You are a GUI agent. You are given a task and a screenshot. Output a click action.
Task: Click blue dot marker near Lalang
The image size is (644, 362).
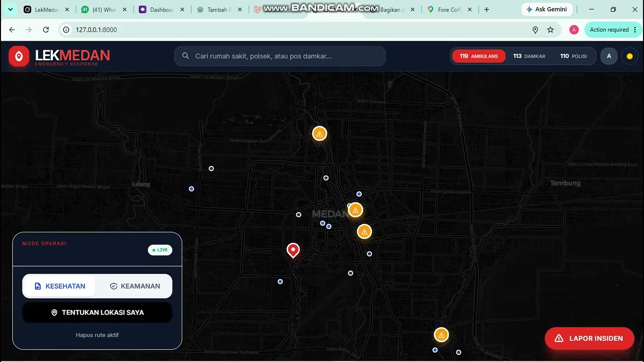pos(191,189)
